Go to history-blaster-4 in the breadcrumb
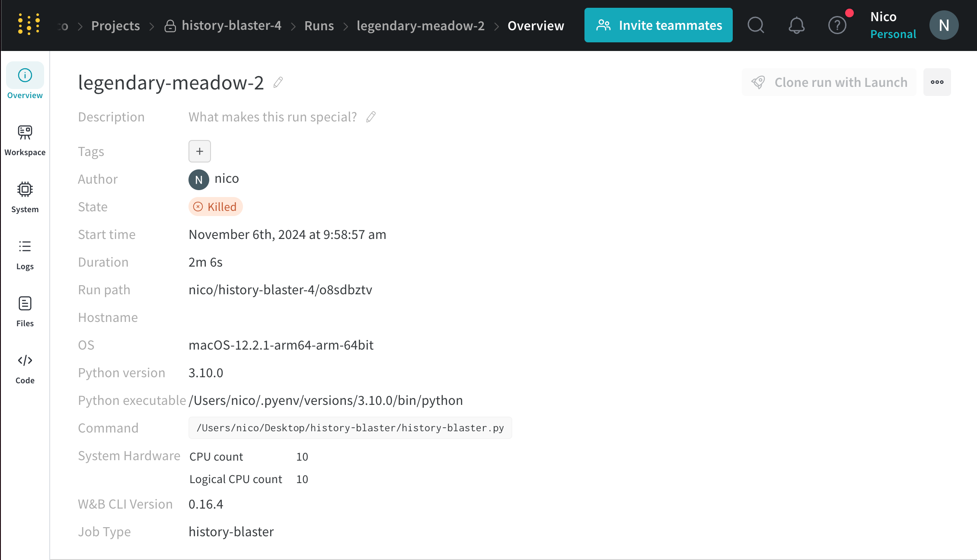Screen dimensions: 977x560 coord(231,25)
